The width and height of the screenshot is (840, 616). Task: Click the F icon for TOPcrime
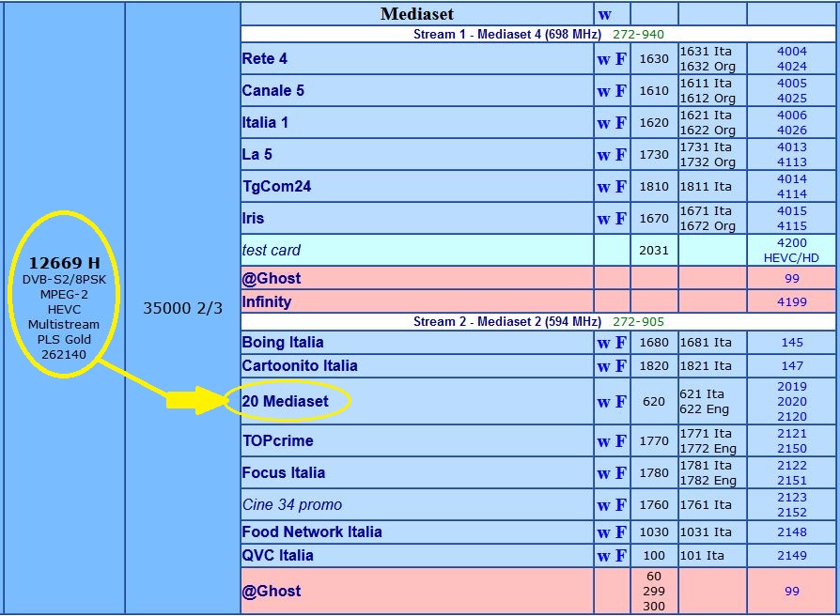point(620,441)
